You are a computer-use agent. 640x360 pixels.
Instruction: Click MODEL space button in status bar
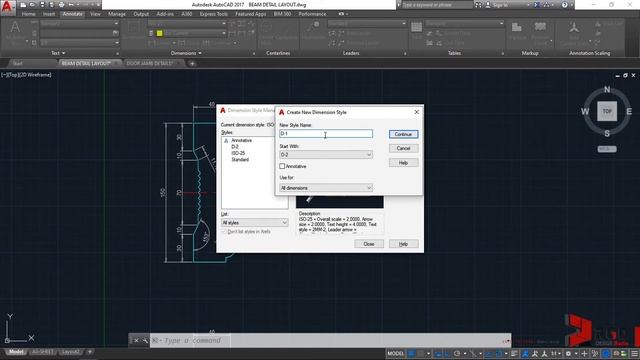click(395, 353)
